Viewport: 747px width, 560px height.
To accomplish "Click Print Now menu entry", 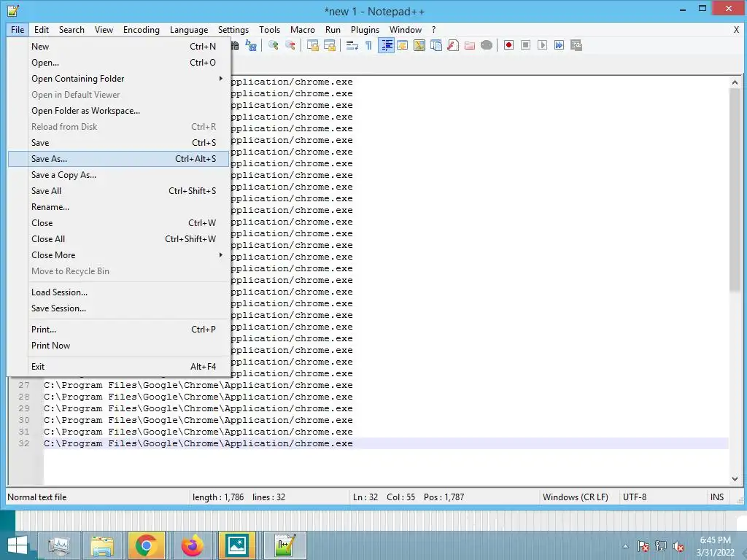I will (119, 346).
